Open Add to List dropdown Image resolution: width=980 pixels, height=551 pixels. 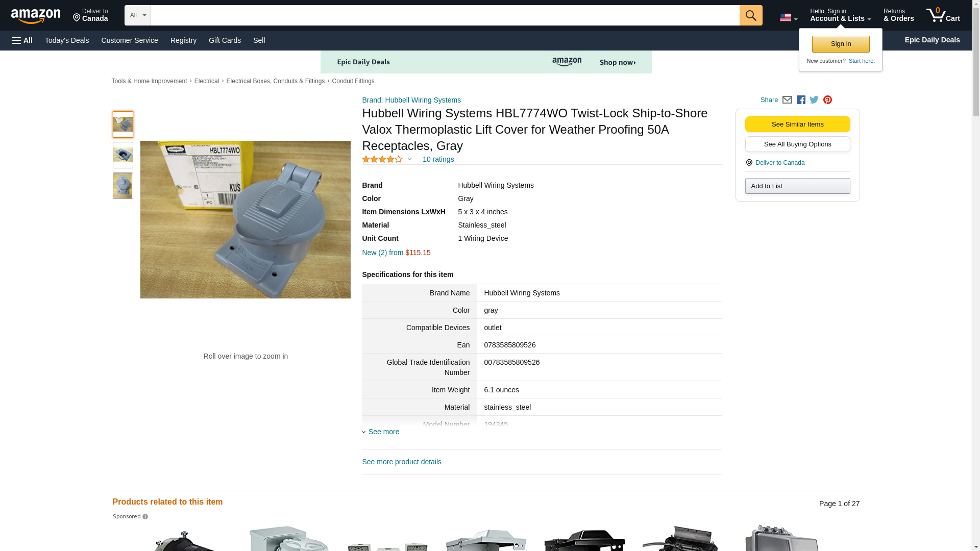(x=797, y=186)
